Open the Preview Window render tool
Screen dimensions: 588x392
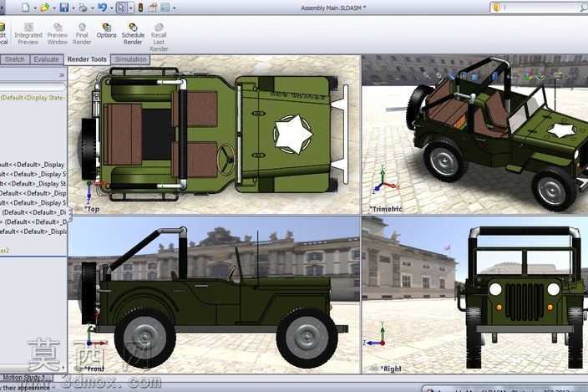coord(58,33)
